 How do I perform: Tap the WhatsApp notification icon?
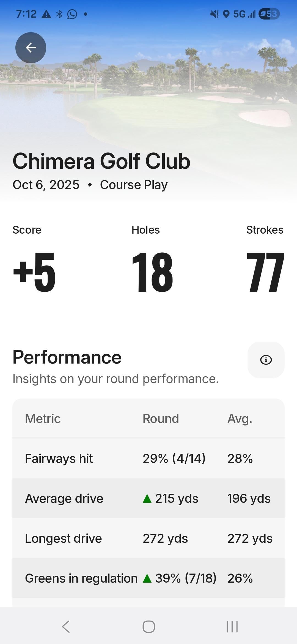coord(72,14)
